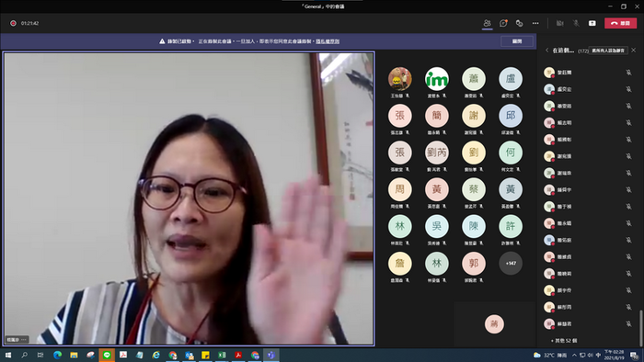Screen dimensions: 644x362
Task: Select the pink 張 participant avatar
Action: point(399,116)
